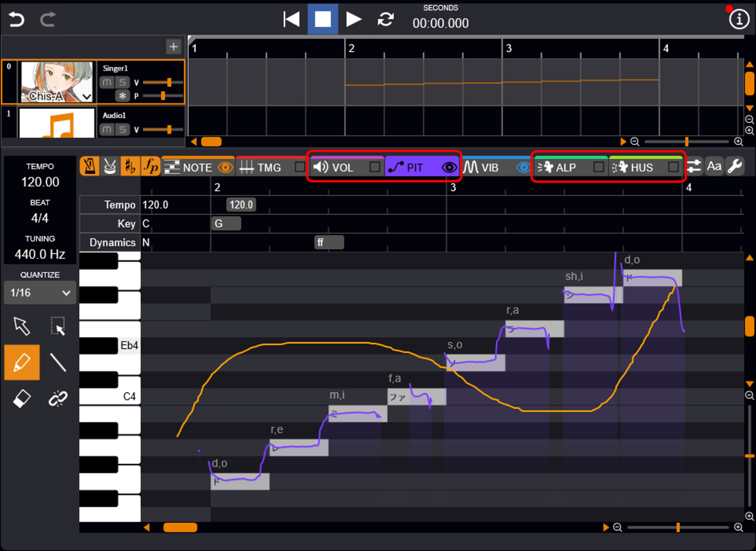Open the Quantize 1/16 dropdown

[x=40, y=292]
